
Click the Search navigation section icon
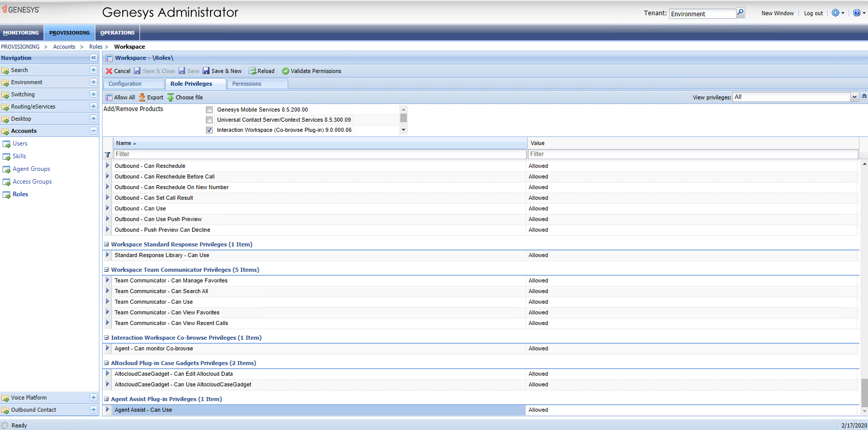coord(6,70)
